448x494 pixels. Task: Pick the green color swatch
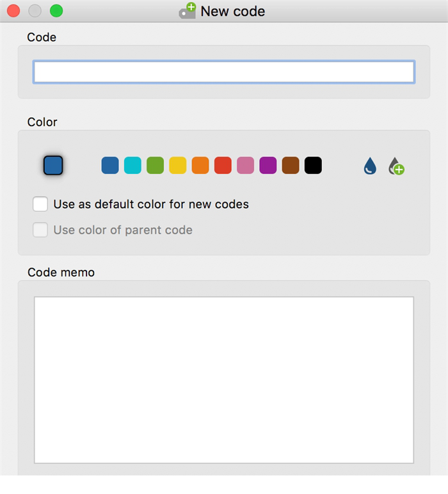tap(155, 166)
